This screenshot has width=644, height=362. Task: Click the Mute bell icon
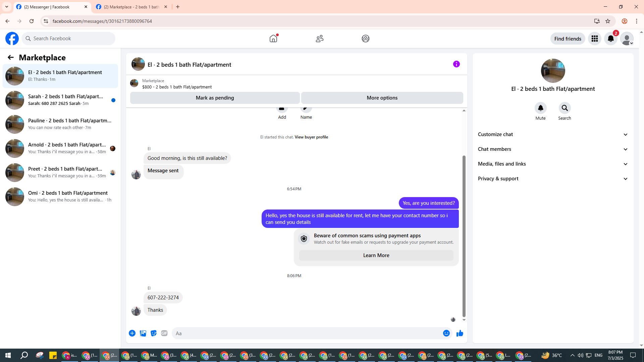coord(540,108)
